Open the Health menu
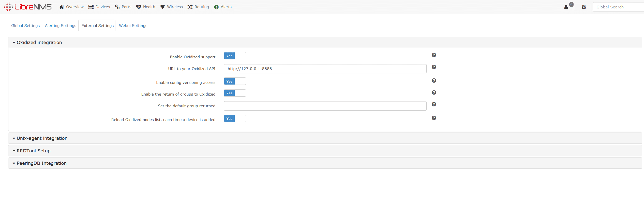Image resolution: width=644 pixels, height=212 pixels. pyautogui.click(x=146, y=7)
